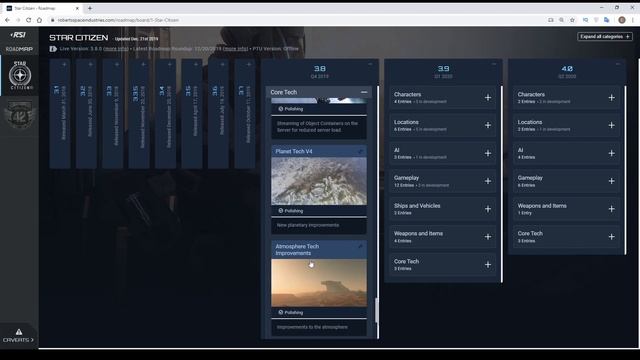Select the Squadron 42 roadmap emblem in sidebar
The height and width of the screenshot is (360, 640).
20,116
